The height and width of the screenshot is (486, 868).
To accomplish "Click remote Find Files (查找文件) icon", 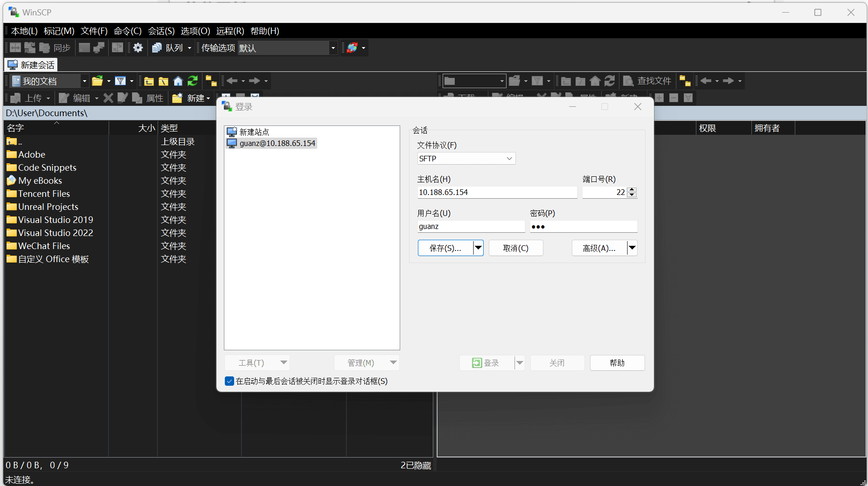I will click(x=628, y=81).
